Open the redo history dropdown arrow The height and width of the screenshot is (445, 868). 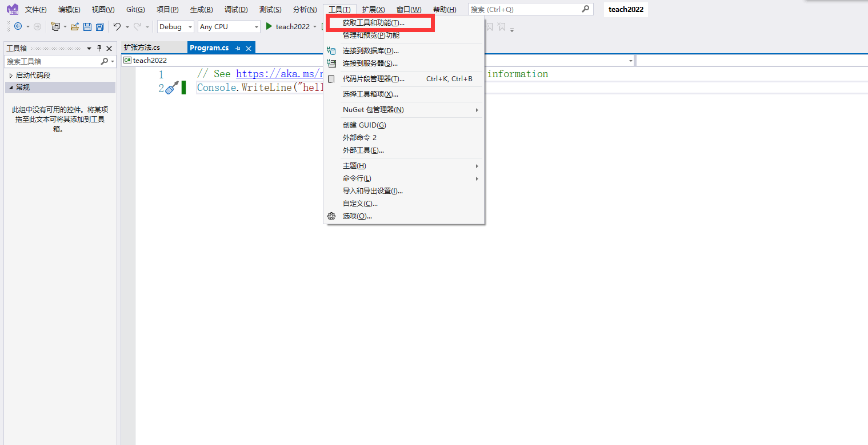(147, 26)
